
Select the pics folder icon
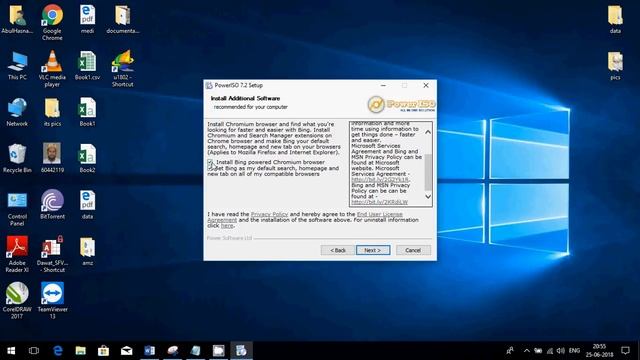click(615, 65)
